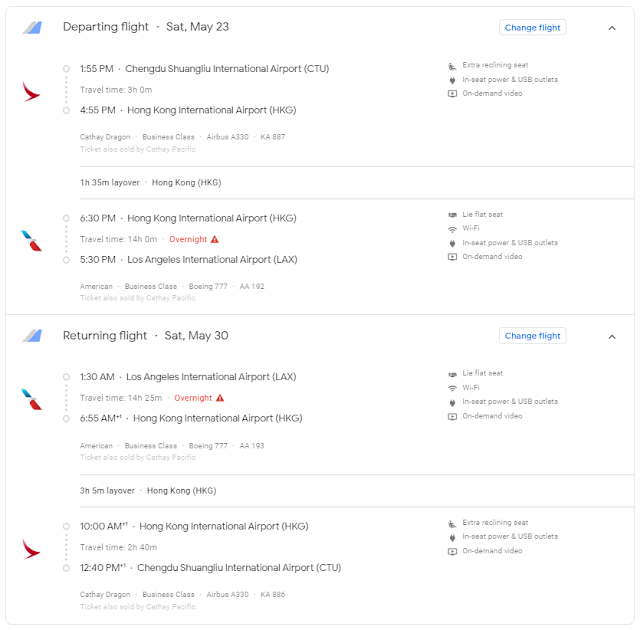Click the departing flight airplane icon
This screenshot has width=640, height=630.
[32, 28]
